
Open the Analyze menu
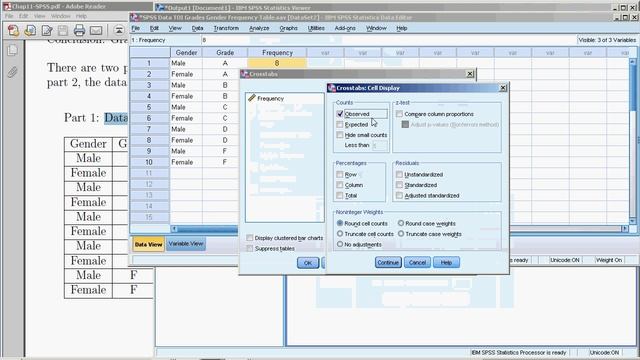pyautogui.click(x=259, y=28)
